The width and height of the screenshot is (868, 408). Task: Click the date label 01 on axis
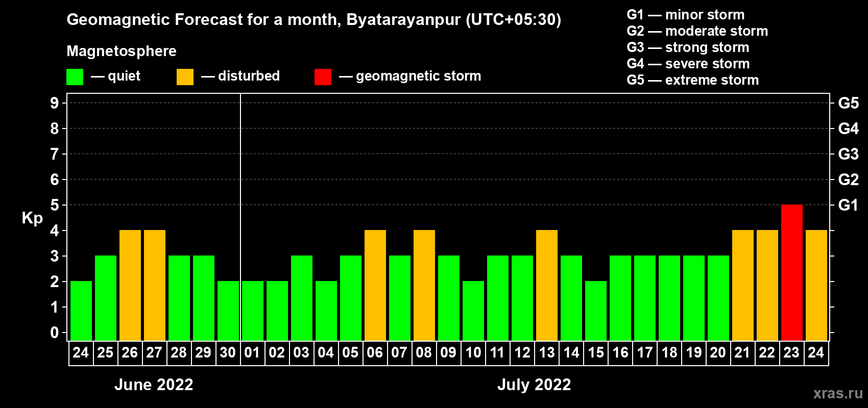coord(252,353)
